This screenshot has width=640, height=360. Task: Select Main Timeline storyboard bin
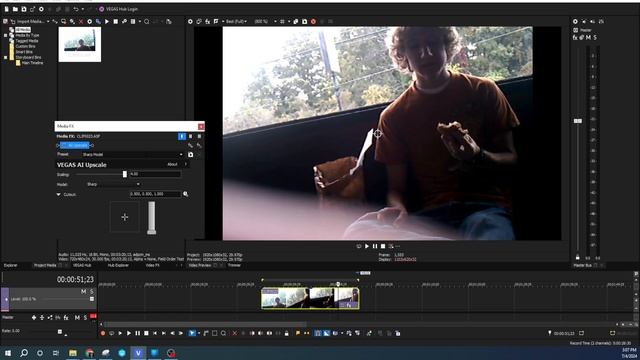point(32,63)
